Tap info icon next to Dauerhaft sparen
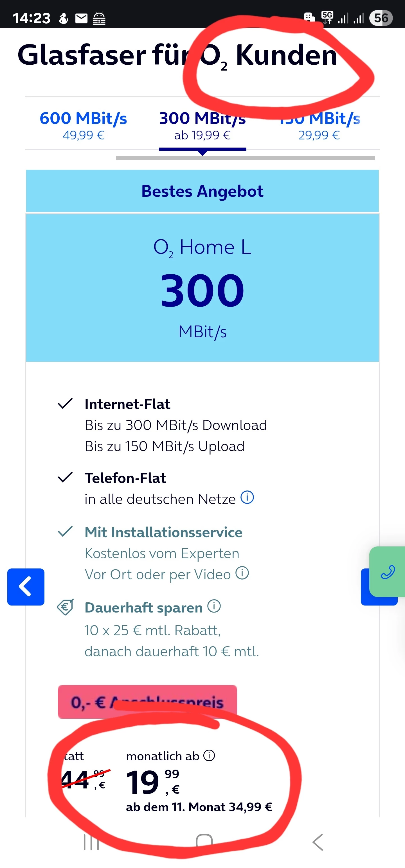405x868 pixels. [214, 606]
